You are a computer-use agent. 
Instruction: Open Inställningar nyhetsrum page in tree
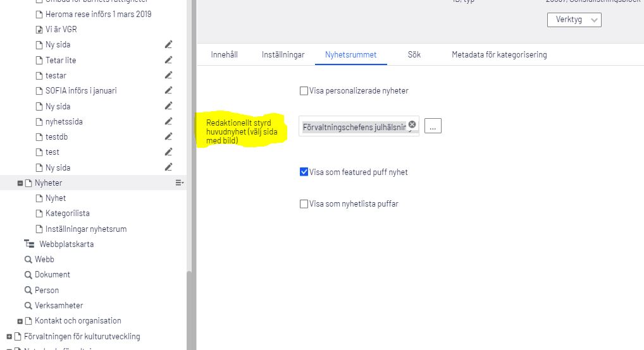point(86,229)
